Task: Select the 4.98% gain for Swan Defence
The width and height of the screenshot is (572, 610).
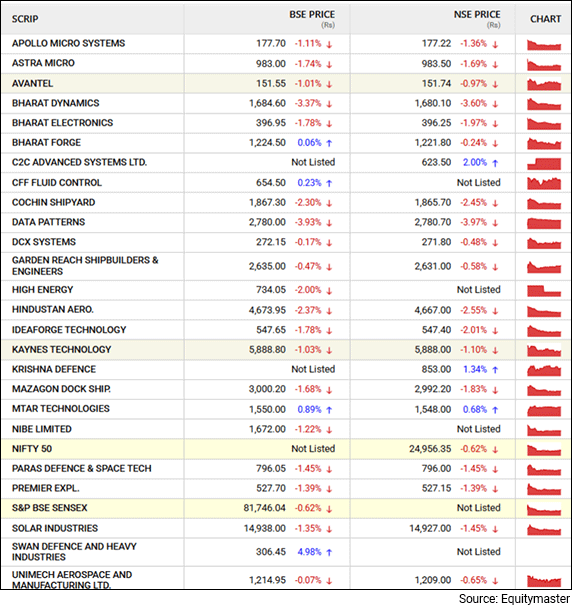Action: 309,552
